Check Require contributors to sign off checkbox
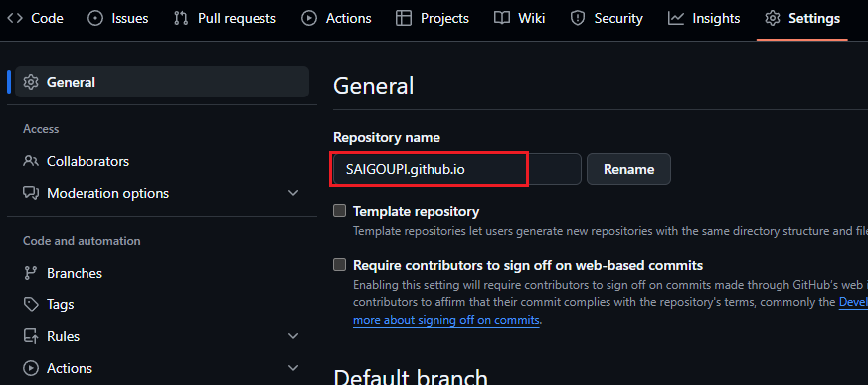The image size is (868, 385). pos(339,265)
